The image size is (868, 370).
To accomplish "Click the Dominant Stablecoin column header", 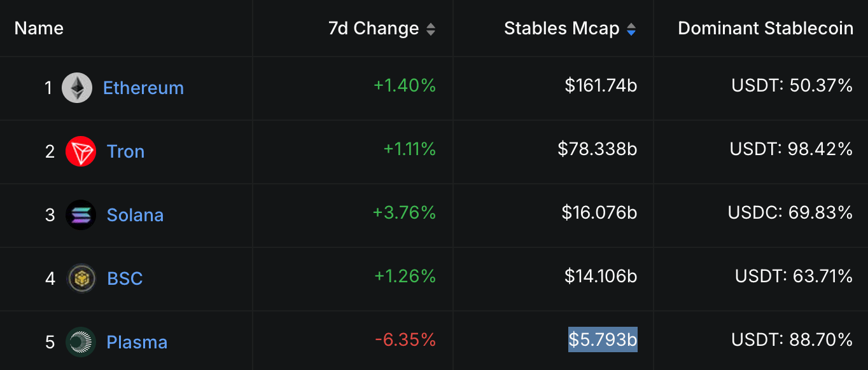I will coord(766,29).
